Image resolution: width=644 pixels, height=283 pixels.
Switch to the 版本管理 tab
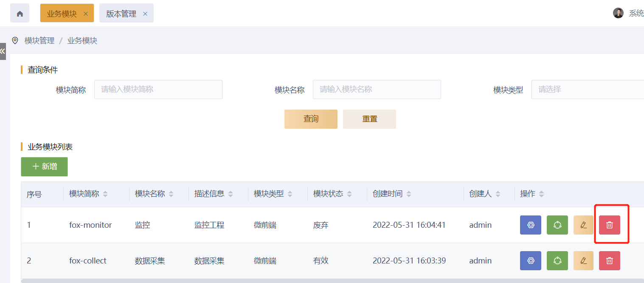click(121, 14)
